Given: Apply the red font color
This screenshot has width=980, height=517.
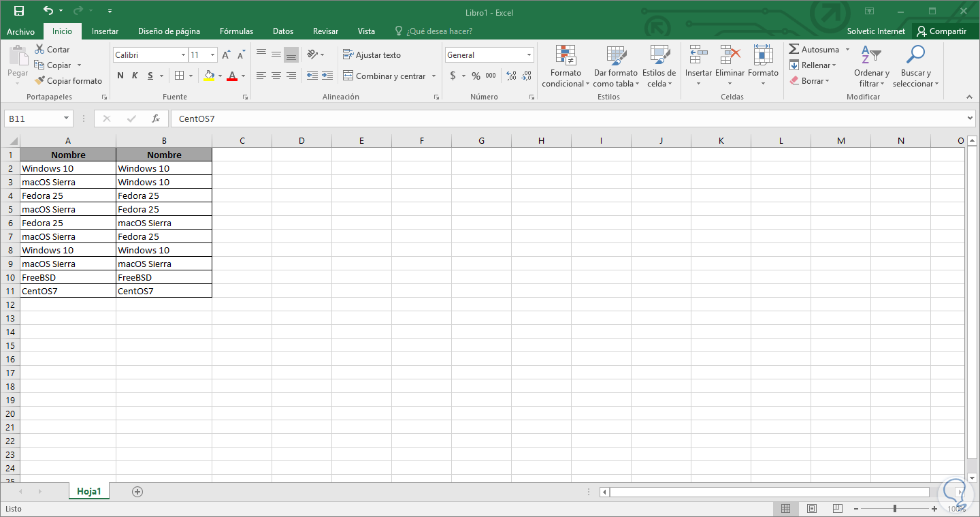Looking at the screenshot, I should pyautogui.click(x=232, y=76).
